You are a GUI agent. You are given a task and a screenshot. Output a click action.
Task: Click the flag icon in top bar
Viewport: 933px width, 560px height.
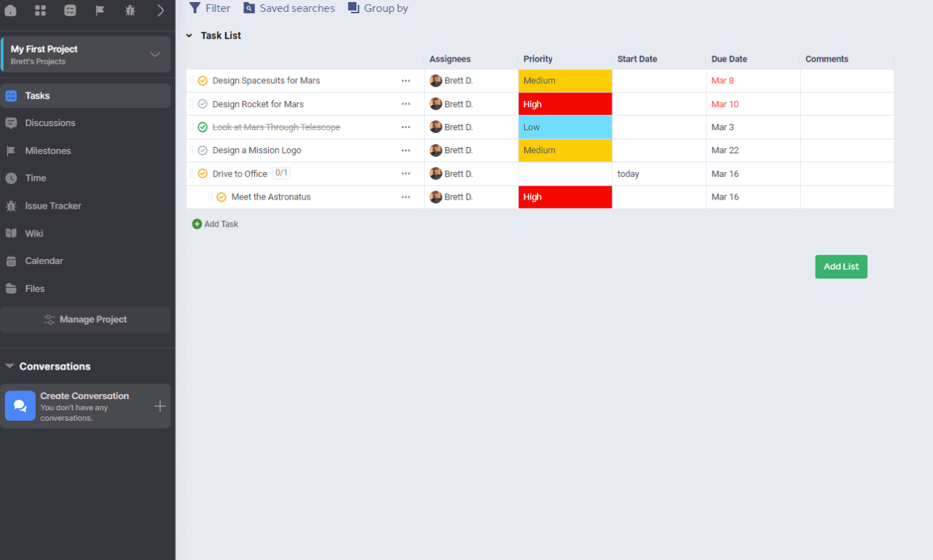point(100,10)
